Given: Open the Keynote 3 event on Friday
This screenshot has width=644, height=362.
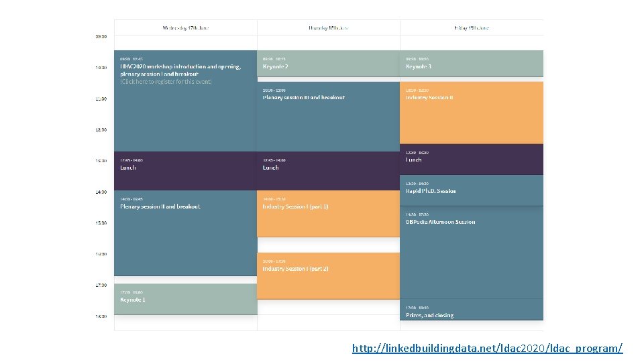Looking at the screenshot, I should [x=472, y=63].
